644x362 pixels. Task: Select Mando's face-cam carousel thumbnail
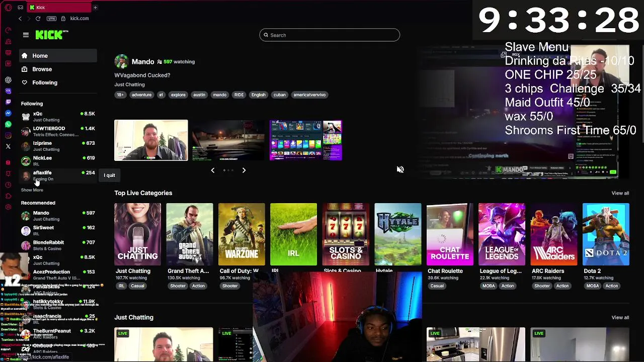[x=151, y=140]
